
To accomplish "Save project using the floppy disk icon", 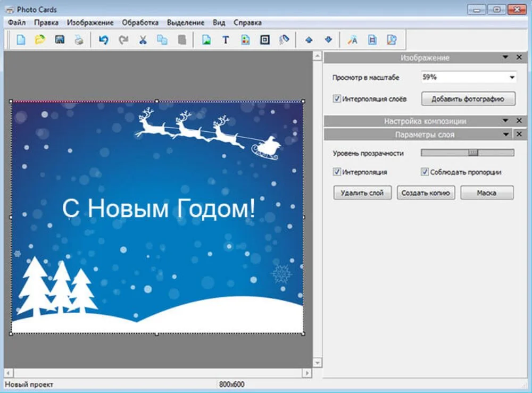I will click(x=60, y=40).
